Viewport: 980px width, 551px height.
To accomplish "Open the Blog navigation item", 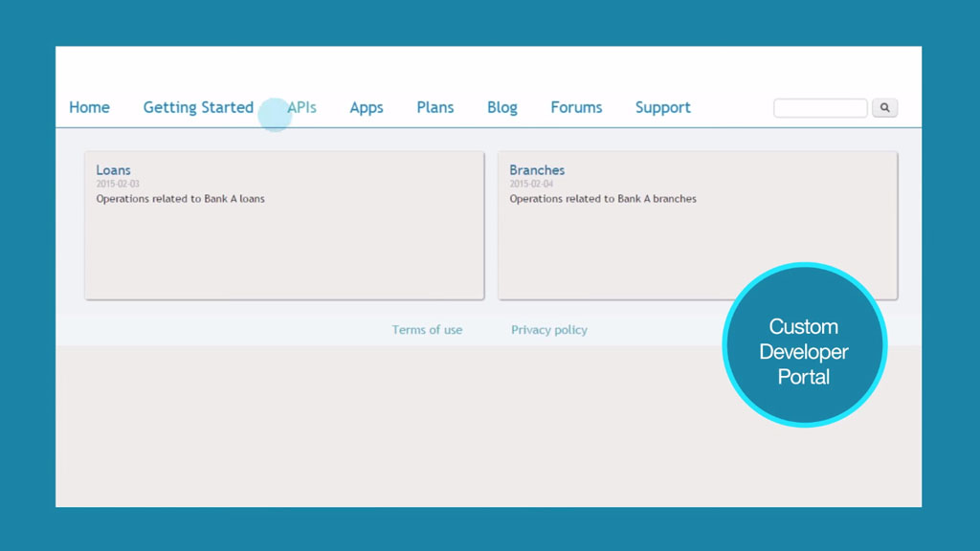I will pos(501,107).
